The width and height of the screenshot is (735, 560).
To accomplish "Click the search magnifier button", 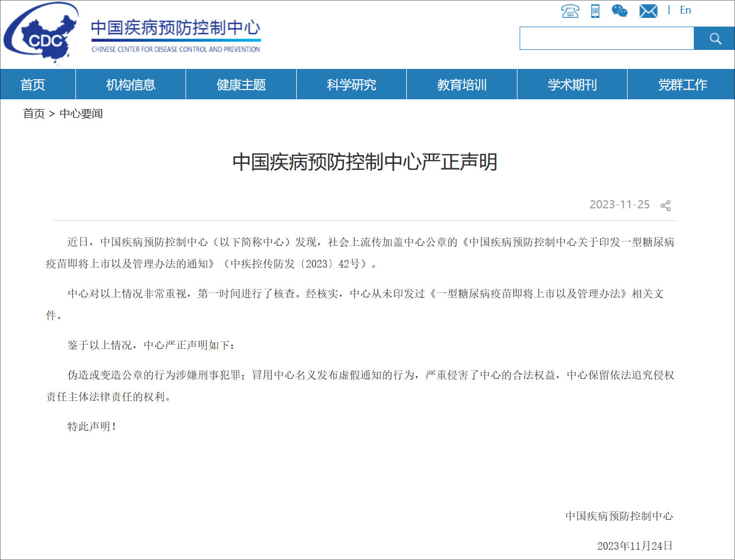I will (x=714, y=39).
